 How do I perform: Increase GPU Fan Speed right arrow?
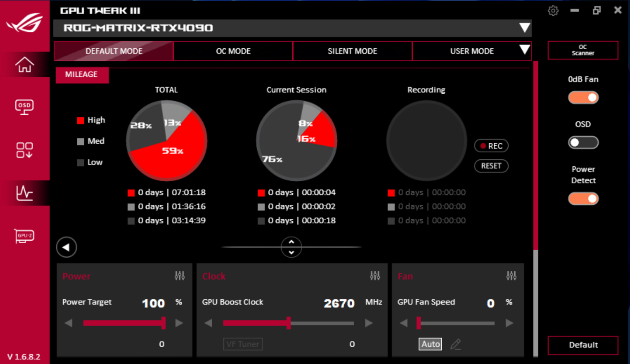click(x=509, y=323)
